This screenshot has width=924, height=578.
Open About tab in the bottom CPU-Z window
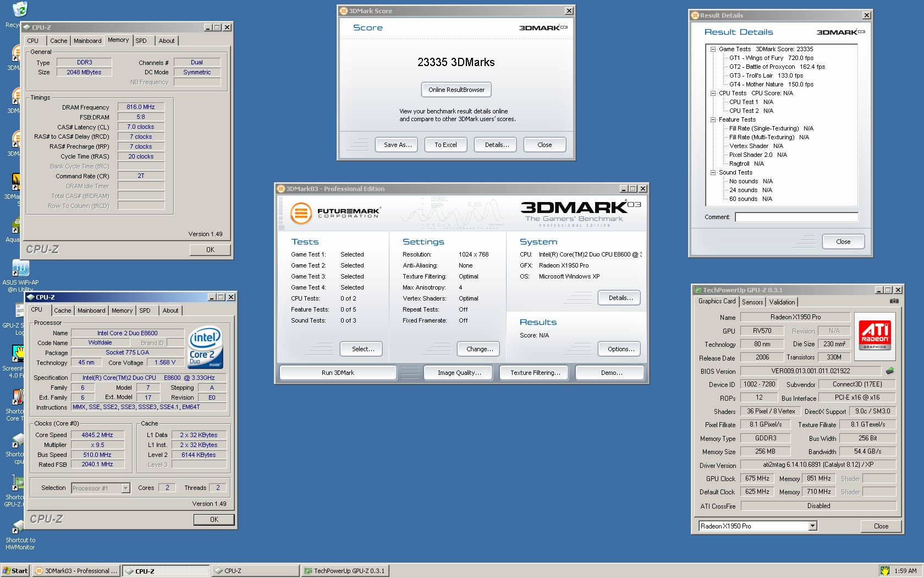coord(170,310)
